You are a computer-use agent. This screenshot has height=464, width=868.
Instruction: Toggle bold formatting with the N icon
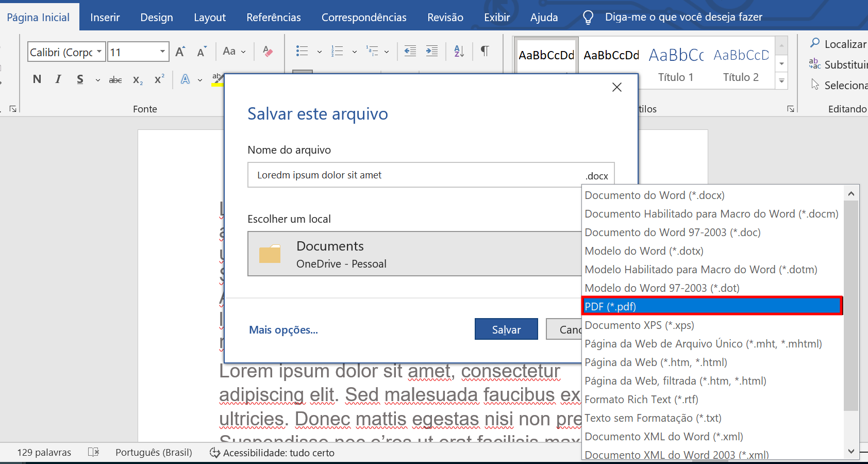pyautogui.click(x=37, y=79)
